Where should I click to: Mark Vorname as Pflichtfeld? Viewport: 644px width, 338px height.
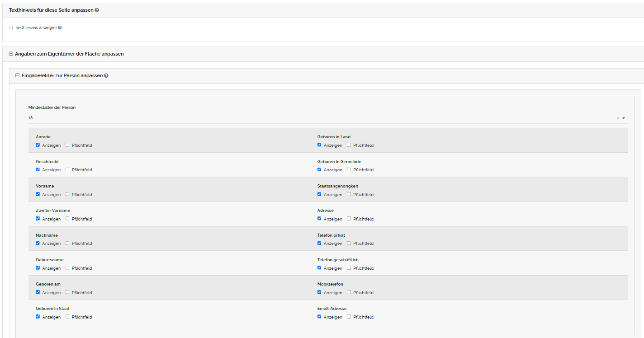(x=67, y=194)
